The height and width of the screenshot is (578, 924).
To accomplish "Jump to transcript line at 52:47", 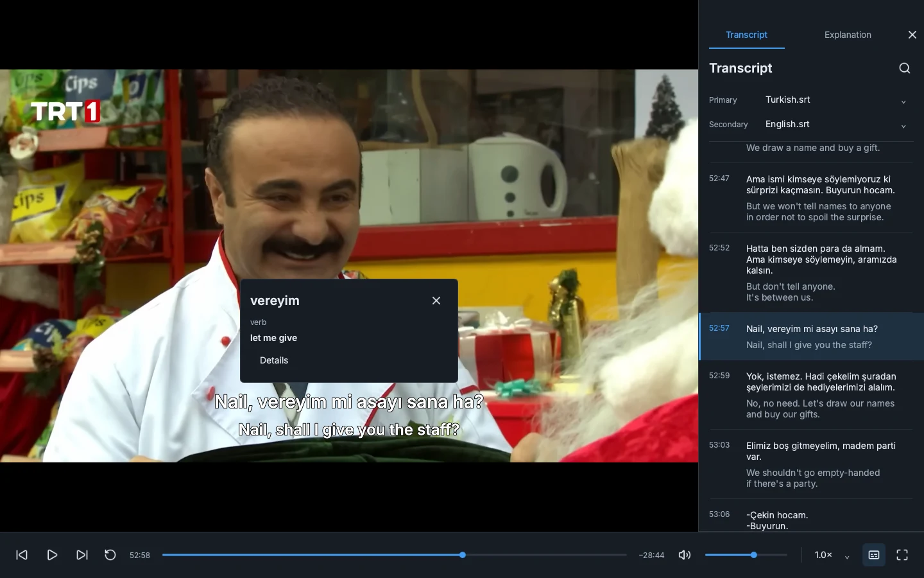I will [x=811, y=198].
